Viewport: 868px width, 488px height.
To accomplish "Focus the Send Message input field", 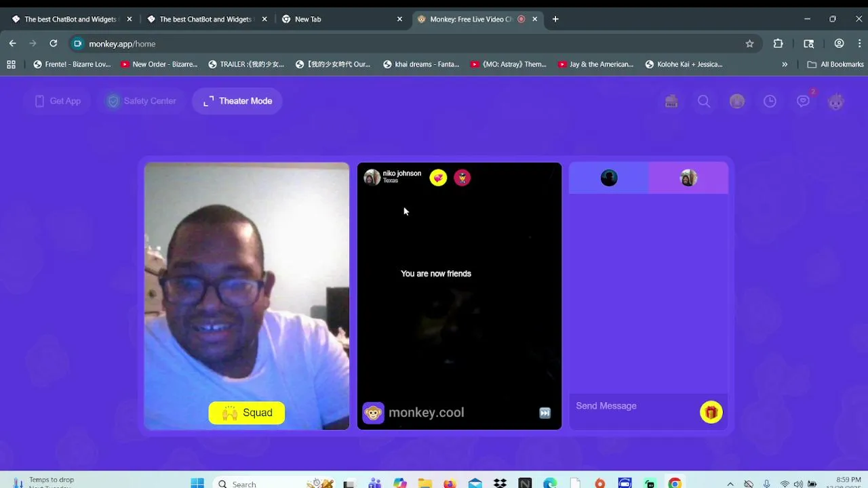I will pos(634,406).
